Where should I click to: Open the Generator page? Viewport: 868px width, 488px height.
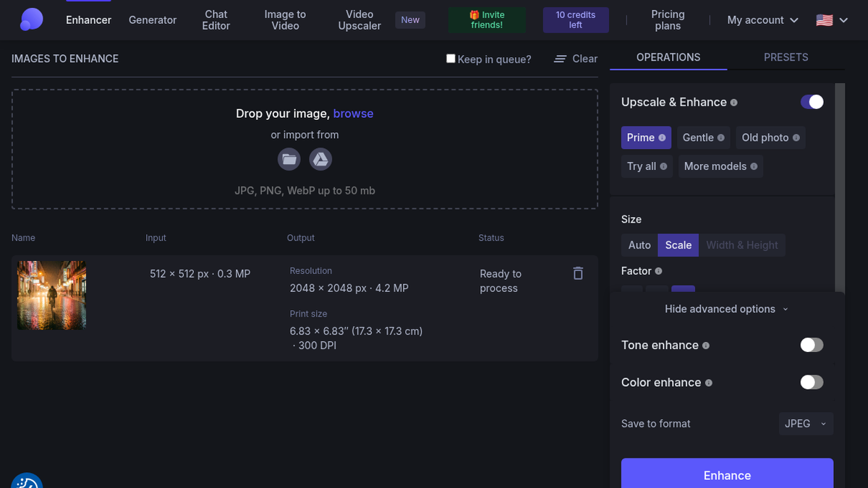point(153,20)
